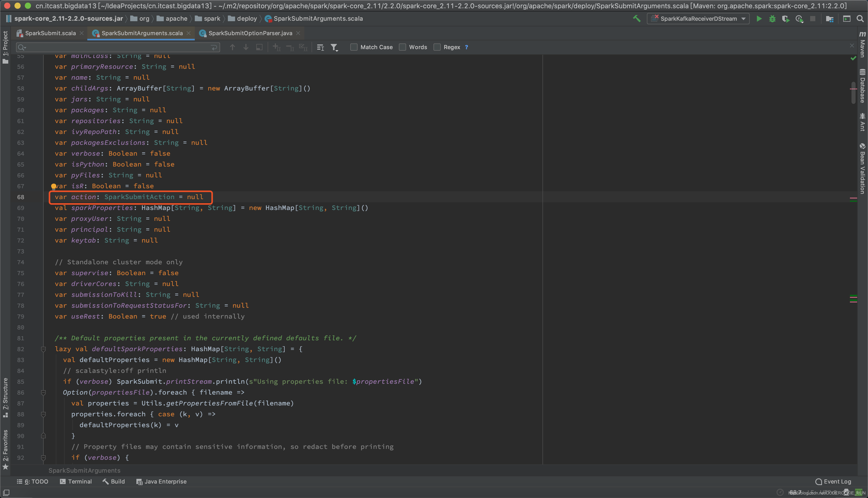868x498 pixels.
Task: Enable Regex checkbox
Action: 437,47
